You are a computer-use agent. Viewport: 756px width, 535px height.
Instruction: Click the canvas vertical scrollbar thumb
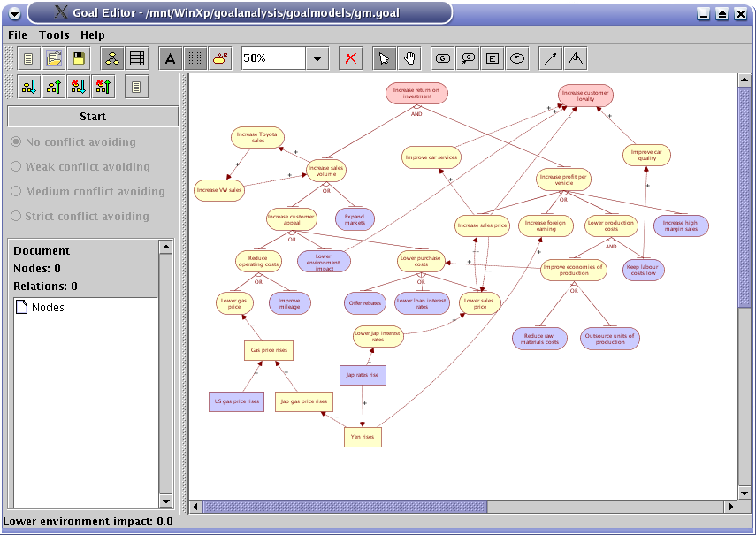click(745, 197)
